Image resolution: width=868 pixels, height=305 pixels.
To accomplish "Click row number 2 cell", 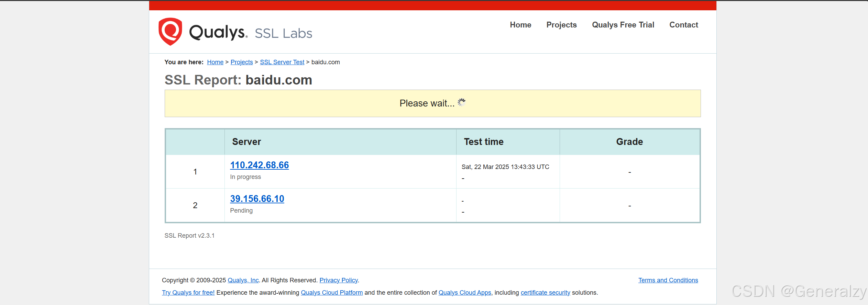I will 195,205.
